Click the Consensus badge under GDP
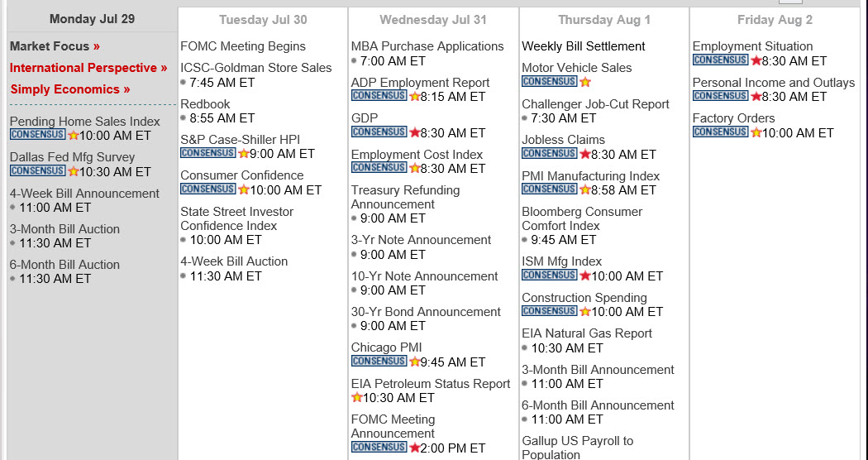This screenshot has width=868, height=460. tap(379, 132)
